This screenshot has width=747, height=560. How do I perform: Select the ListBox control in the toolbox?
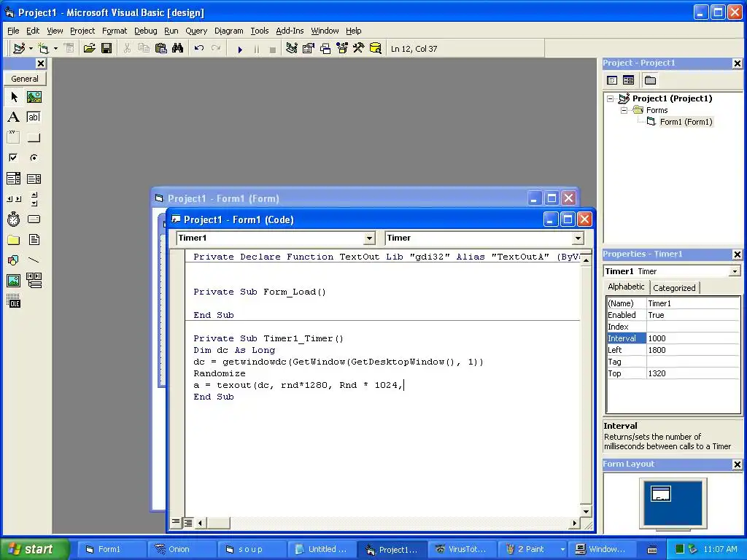[x=34, y=179]
